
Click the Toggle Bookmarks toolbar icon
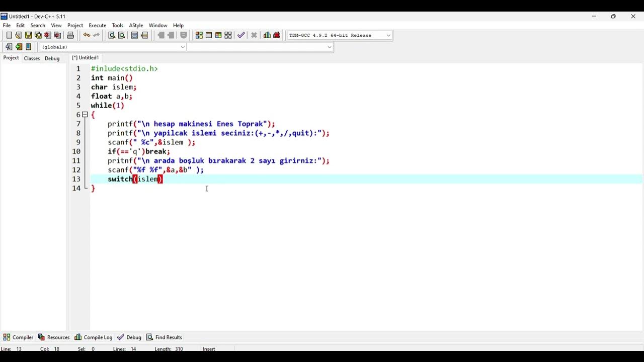pyautogui.click(x=19, y=47)
